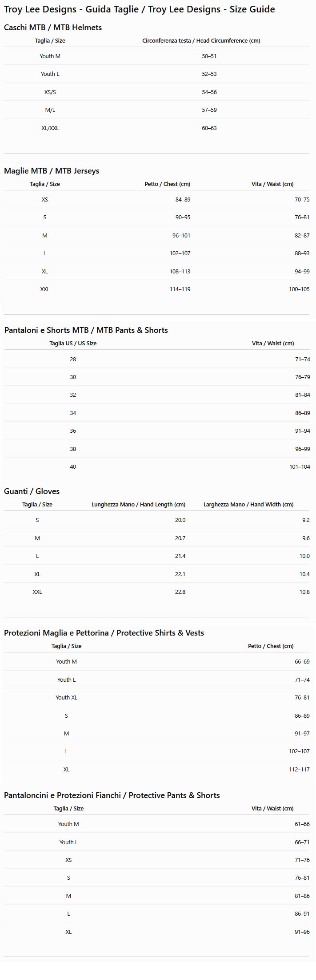Select the Petto / Chest column header in Jerseys
The image size is (316, 980).
(168, 184)
